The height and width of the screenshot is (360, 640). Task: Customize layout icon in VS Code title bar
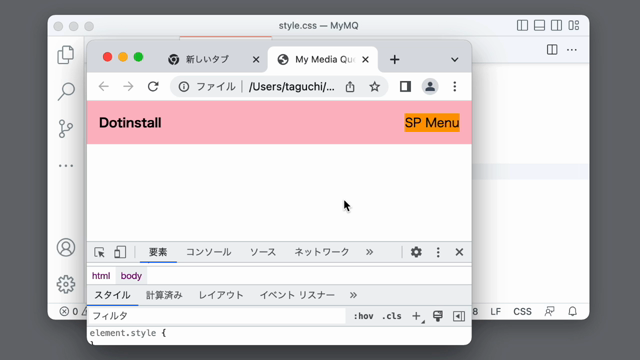point(573,25)
